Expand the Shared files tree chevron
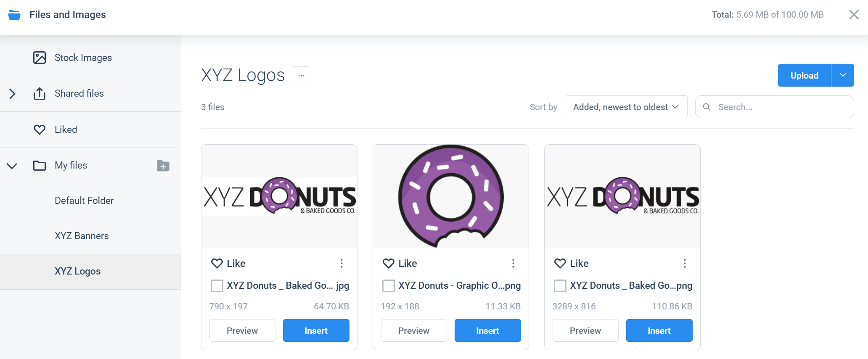868x359 pixels. 12,94
